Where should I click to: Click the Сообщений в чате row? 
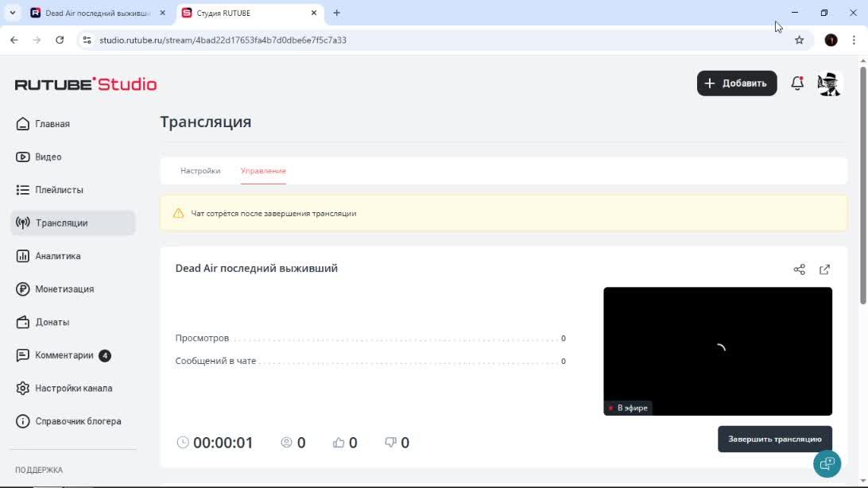(370, 361)
